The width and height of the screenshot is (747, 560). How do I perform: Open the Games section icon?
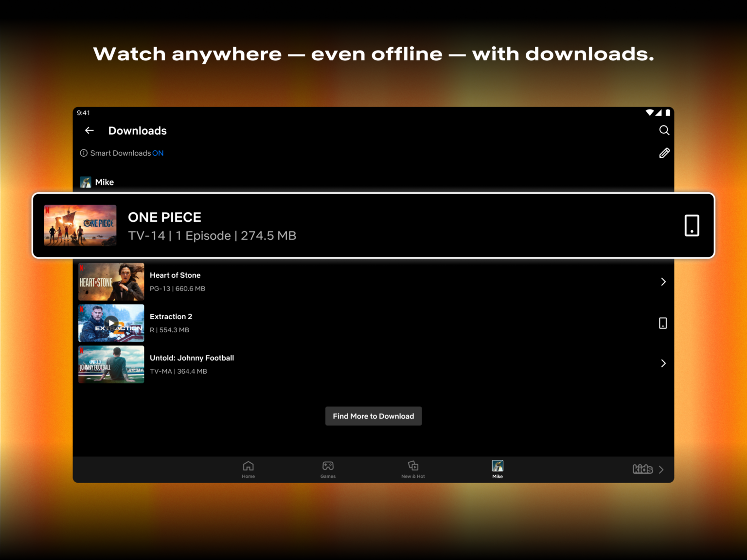click(328, 469)
